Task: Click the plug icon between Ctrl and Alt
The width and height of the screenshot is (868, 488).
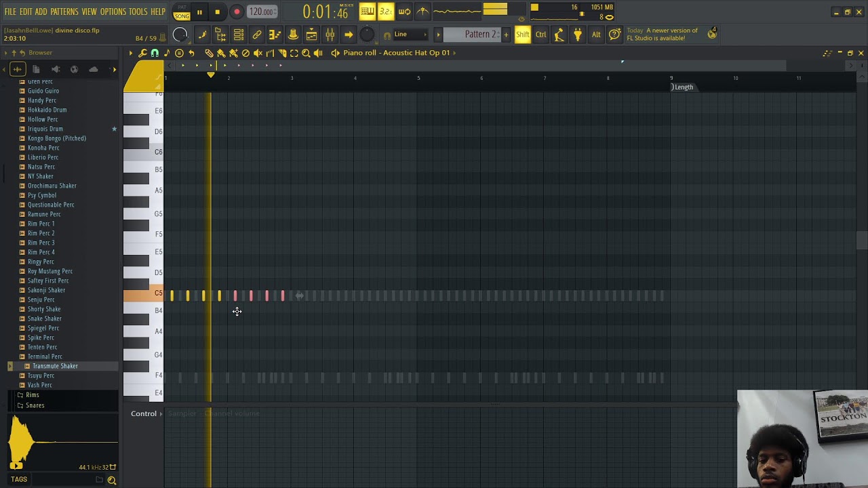Action: pyautogui.click(x=578, y=35)
